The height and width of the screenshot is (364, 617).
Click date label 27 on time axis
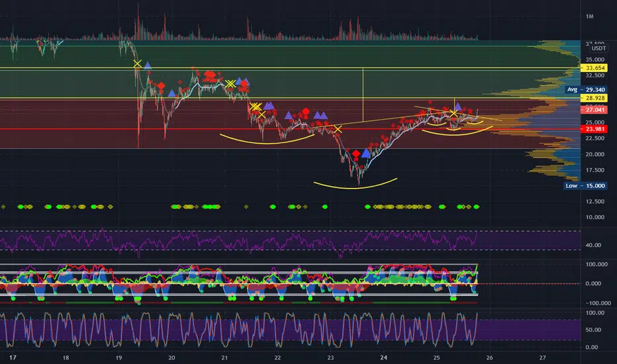[543, 357]
